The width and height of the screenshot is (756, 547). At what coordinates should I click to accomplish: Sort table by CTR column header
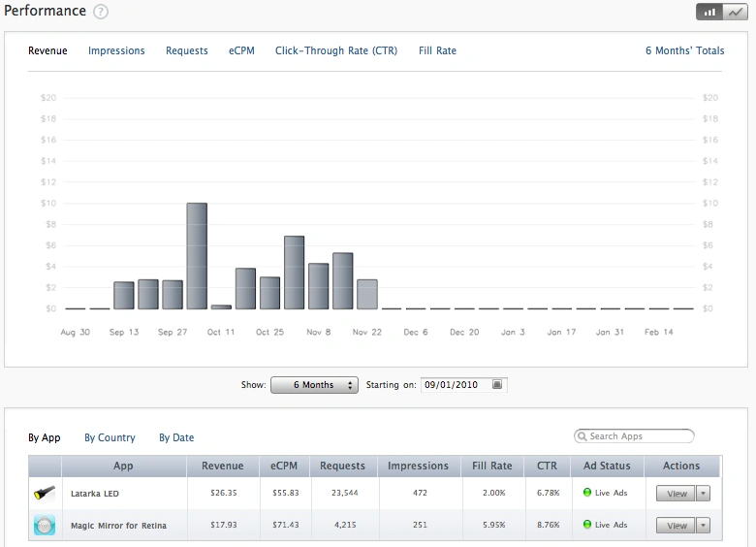[548, 466]
